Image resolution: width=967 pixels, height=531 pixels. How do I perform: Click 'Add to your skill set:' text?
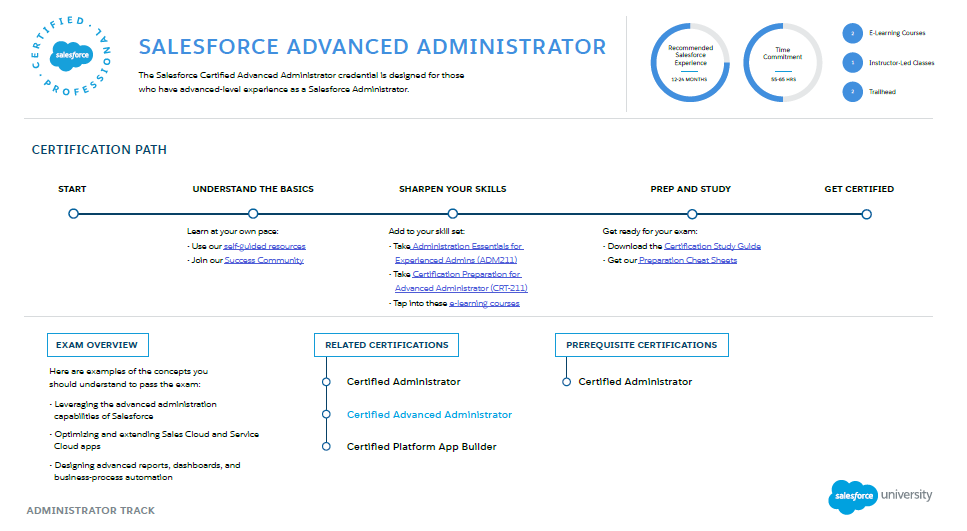427,231
